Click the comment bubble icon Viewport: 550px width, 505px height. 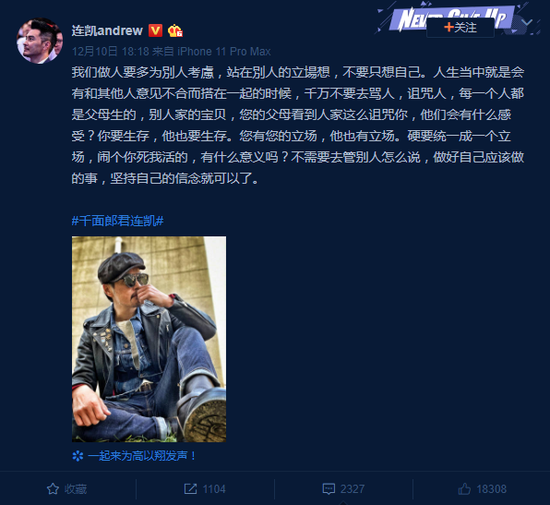[328, 489]
